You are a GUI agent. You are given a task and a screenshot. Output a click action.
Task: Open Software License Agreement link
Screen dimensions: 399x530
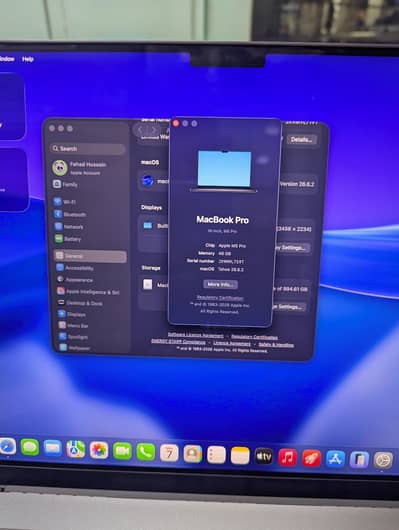pyautogui.click(x=195, y=336)
